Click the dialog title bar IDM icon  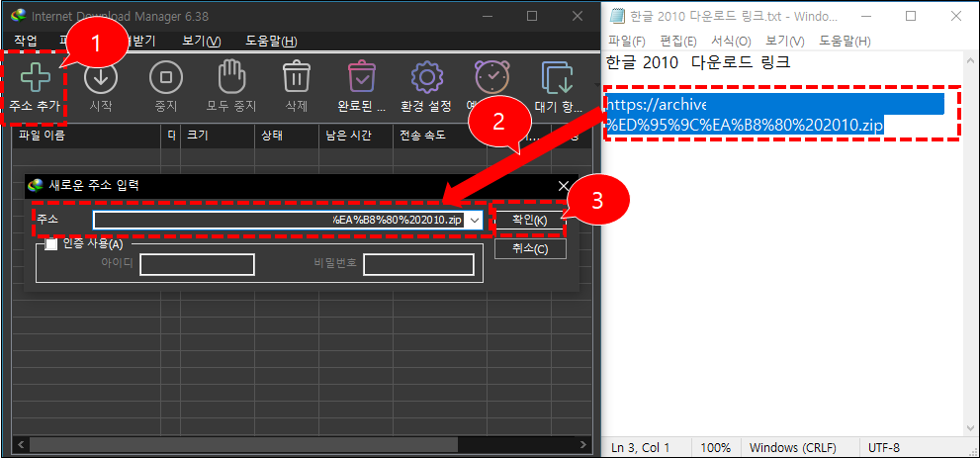(38, 185)
